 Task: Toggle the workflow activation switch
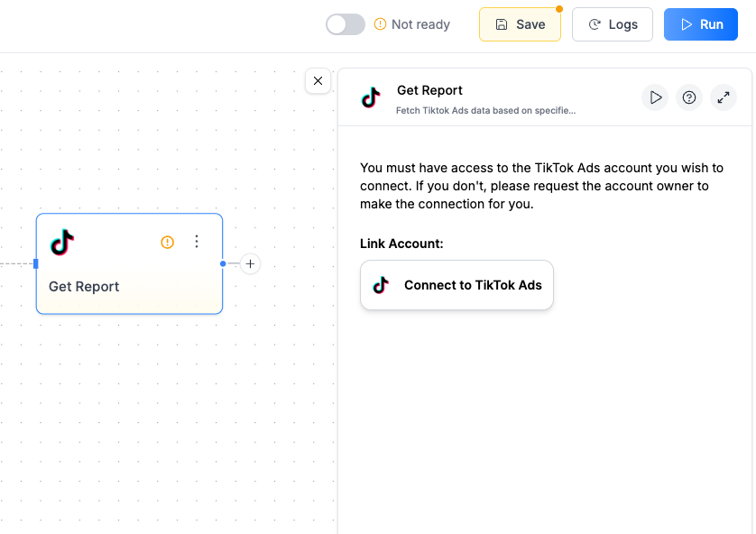tap(346, 24)
